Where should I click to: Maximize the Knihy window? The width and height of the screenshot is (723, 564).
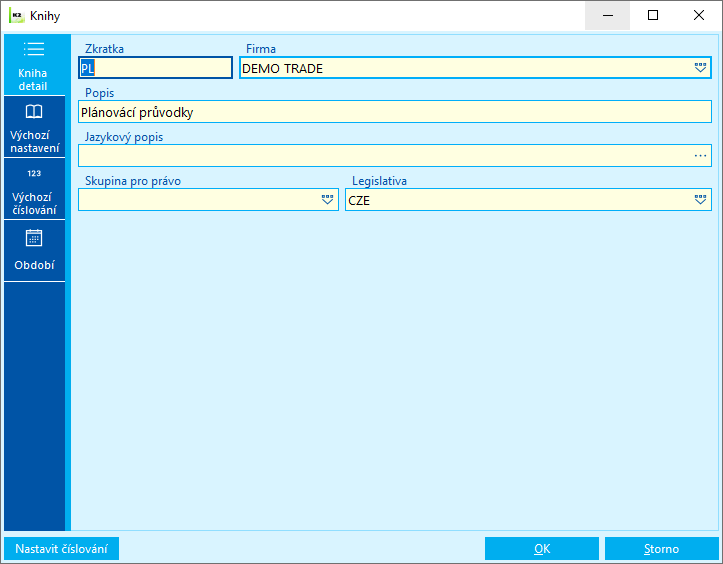click(x=653, y=16)
